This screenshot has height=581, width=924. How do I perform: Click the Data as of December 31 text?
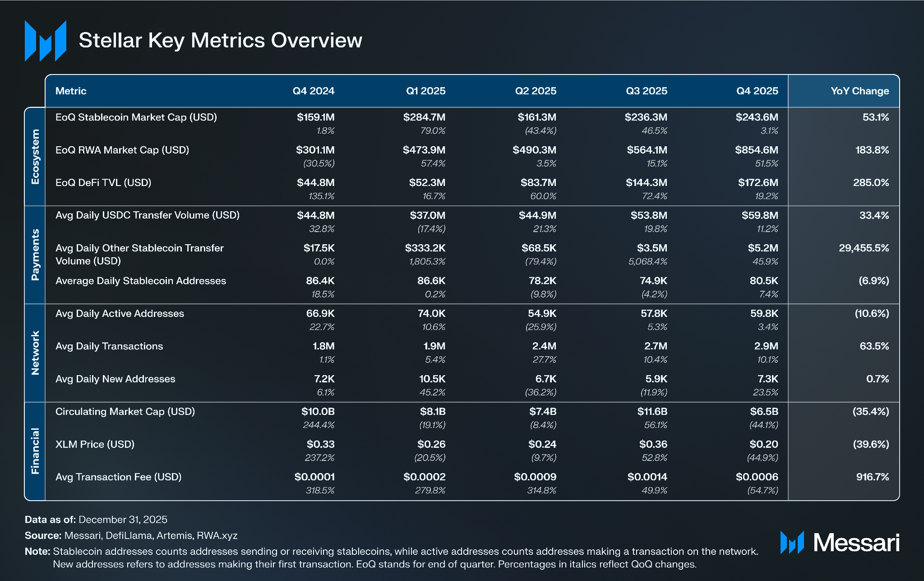[x=96, y=520]
